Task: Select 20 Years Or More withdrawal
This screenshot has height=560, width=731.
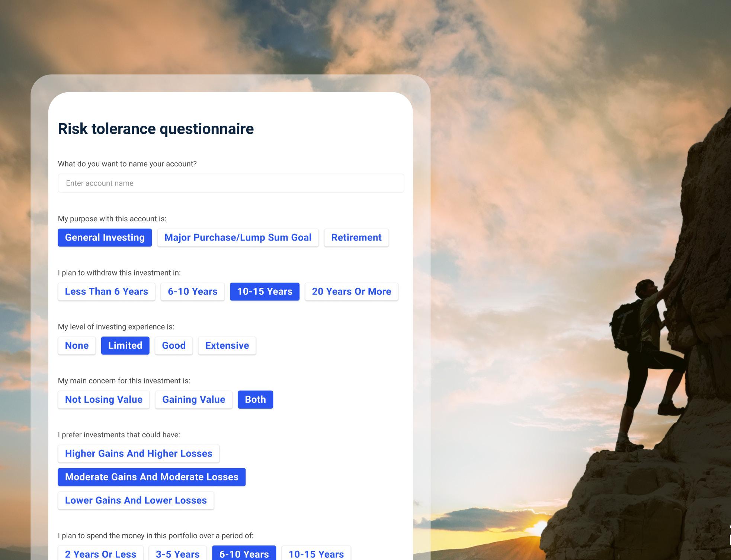Action: coord(351,292)
